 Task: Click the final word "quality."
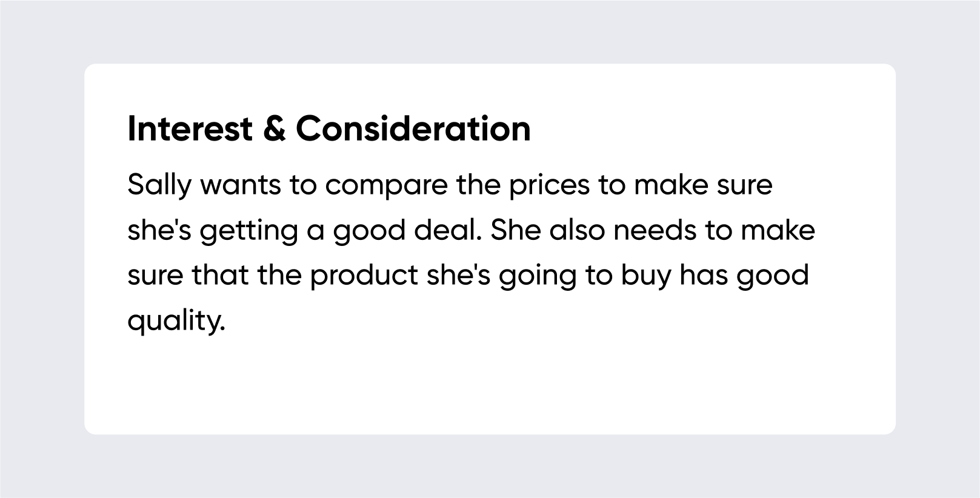176,320
